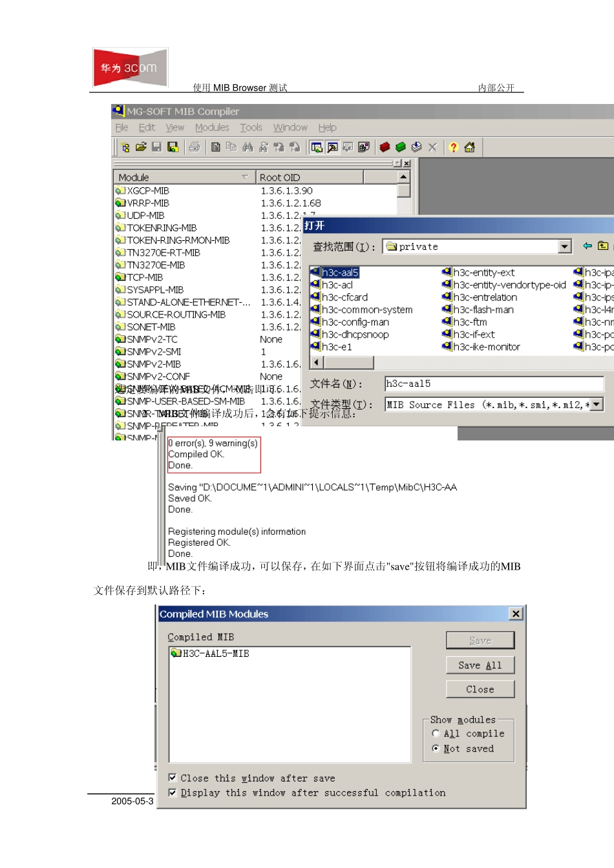Image resolution: width=614 pixels, height=868 pixels.
Task: Click the MG-SOFT MIB Compiler title bar icon
Action: [x=118, y=111]
